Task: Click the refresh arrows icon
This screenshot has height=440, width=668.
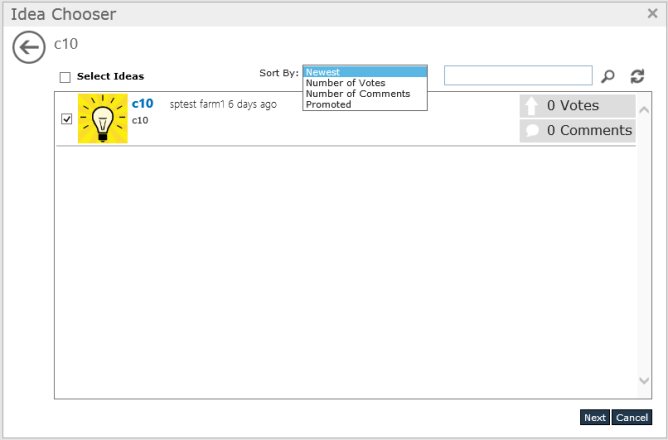Action: point(637,76)
